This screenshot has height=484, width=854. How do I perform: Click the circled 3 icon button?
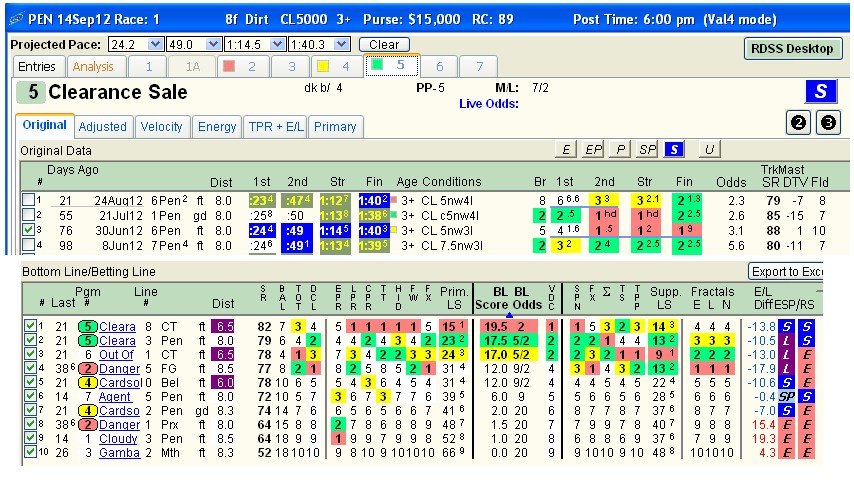click(828, 122)
